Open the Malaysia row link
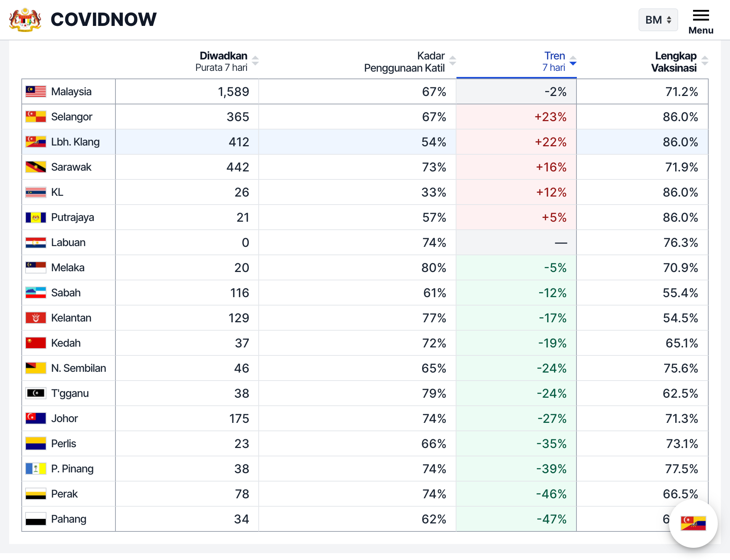This screenshot has width=730, height=560. 71,92
